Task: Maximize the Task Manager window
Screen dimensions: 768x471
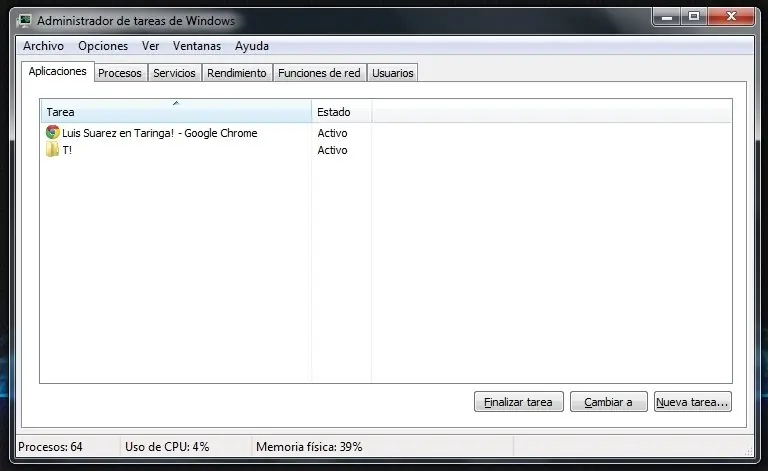Action: pyautogui.click(x=694, y=17)
